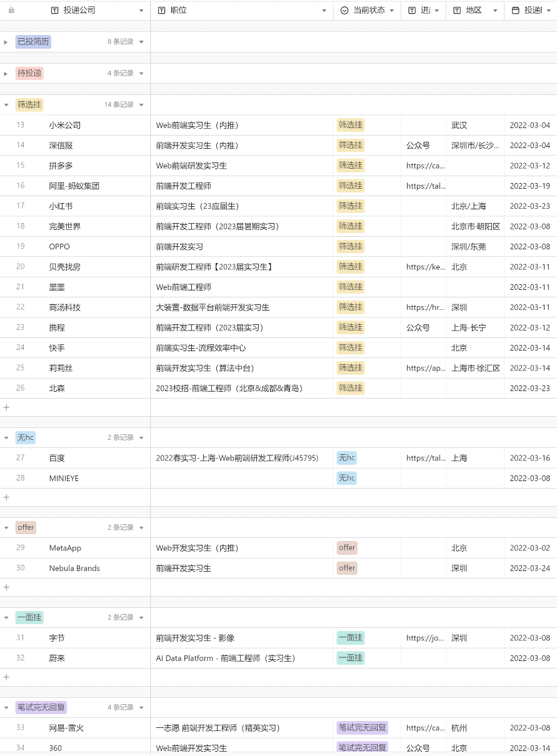Click the 北森 position cell 2023校招-前端工程师

coord(242,388)
